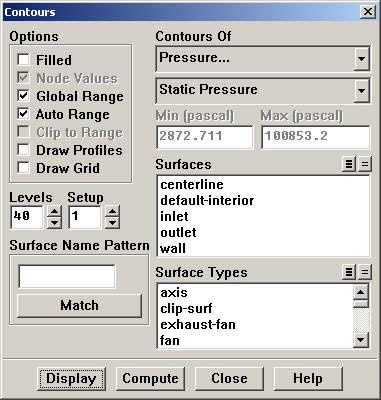The image size is (381, 400).
Task: Deselect all surfaces icon beside Surfaces
Action: click(365, 164)
